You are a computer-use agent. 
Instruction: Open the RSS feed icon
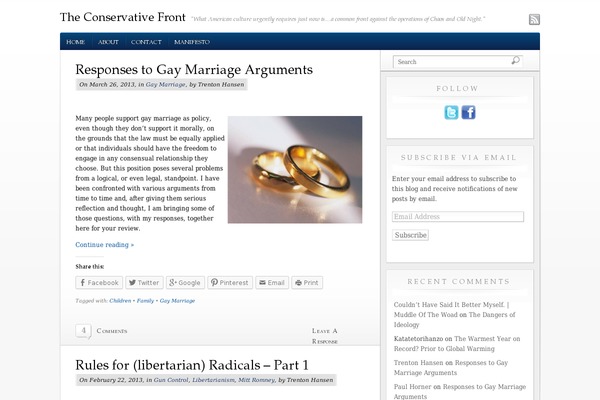(x=534, y=19)
